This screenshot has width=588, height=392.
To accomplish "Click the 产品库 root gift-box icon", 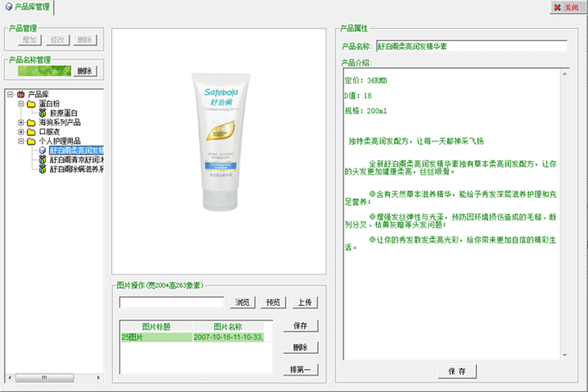I will pos(21,94).
